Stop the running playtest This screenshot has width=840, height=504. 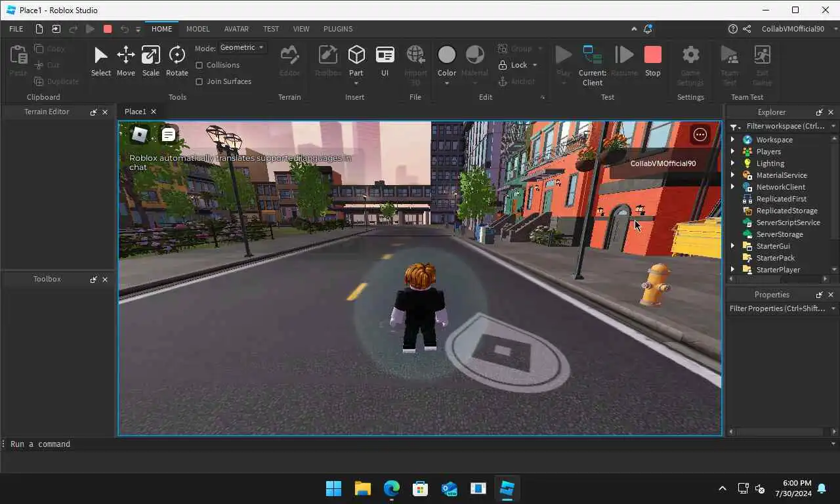click(x=652, y=62)
